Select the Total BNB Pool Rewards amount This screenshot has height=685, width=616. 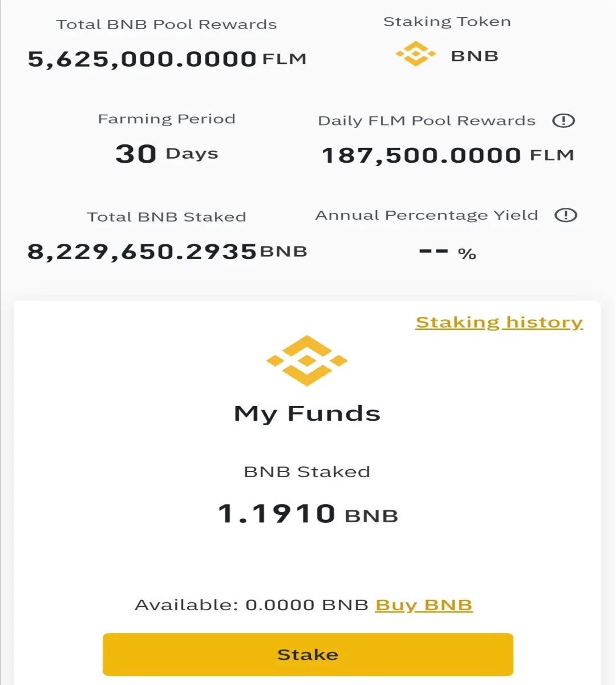(x=167, y=59)
